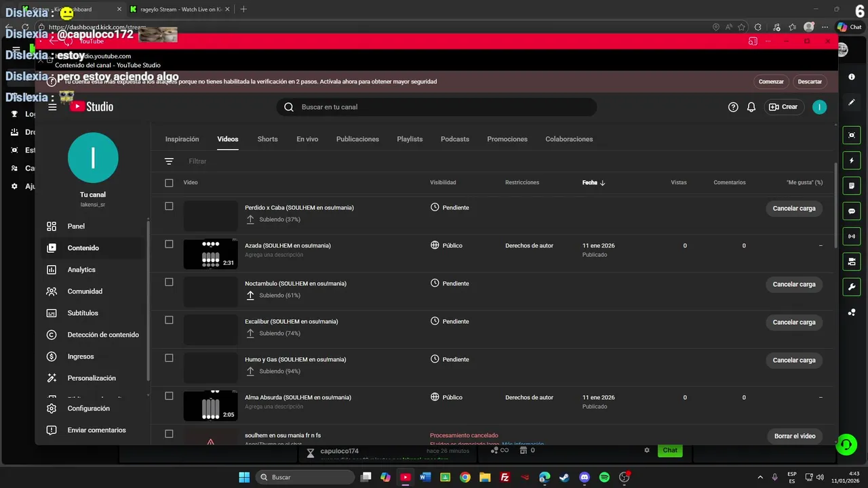868x488 pixels.
Task: Click the lightning bolt icon in Kick rail
Action: 852,161
